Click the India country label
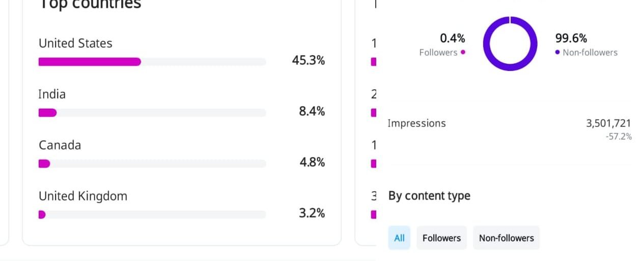The image size is (644, 261). pos(52,94)
